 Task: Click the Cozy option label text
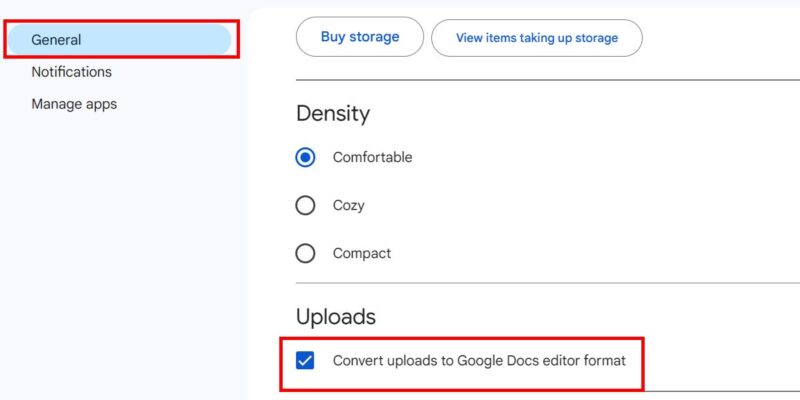348,205
